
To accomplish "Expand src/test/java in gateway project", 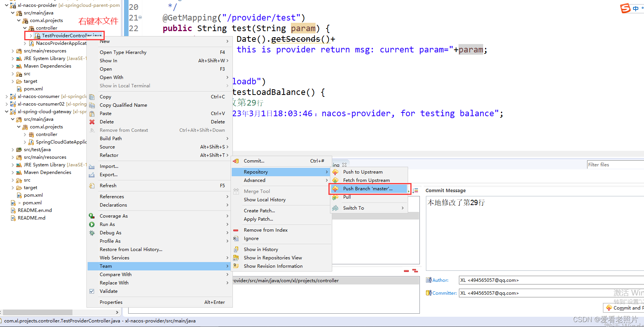I will coord(13,150).
